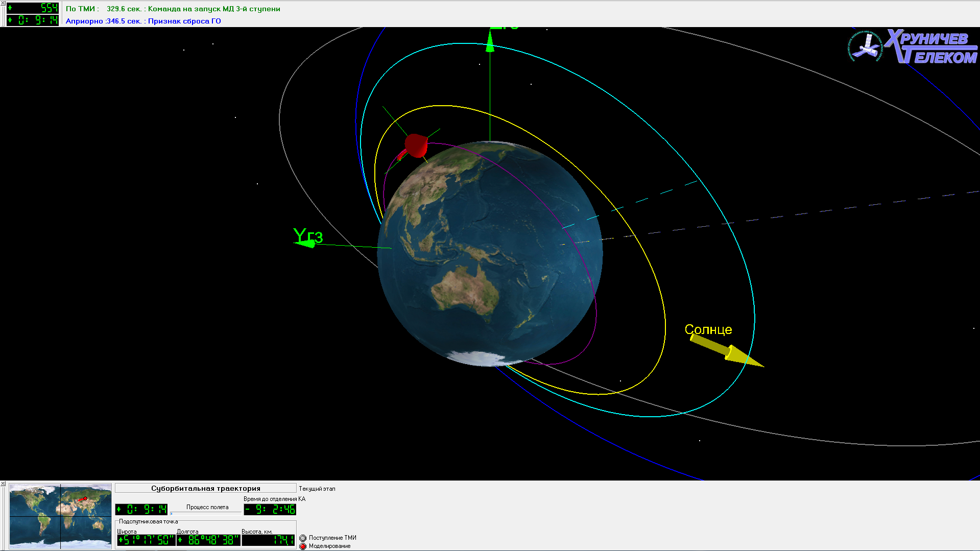Click the Суборбитальная траектория stage field

pos(205,488)
